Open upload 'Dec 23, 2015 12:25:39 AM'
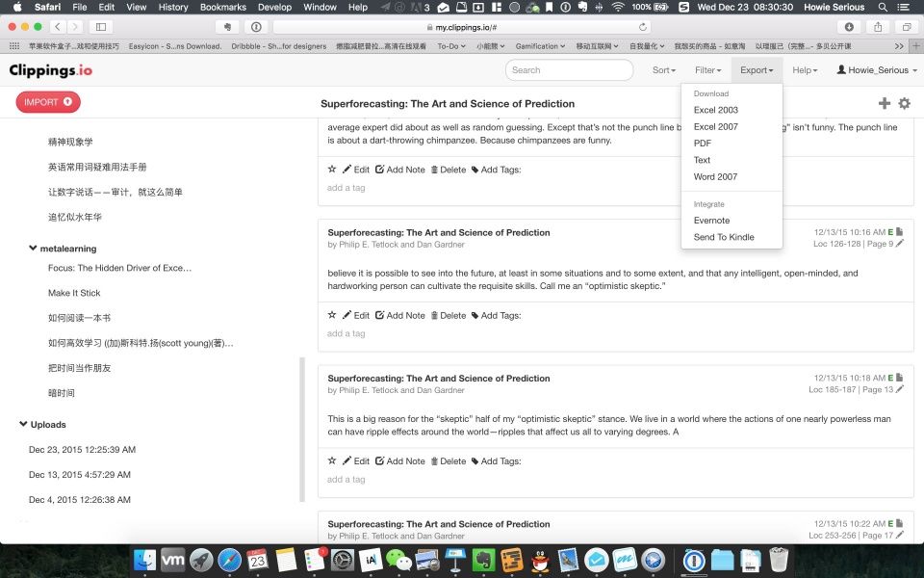Image resolution: width=924 pixels, height=578 pixels. pyautogui.click(x=82, y=450)
